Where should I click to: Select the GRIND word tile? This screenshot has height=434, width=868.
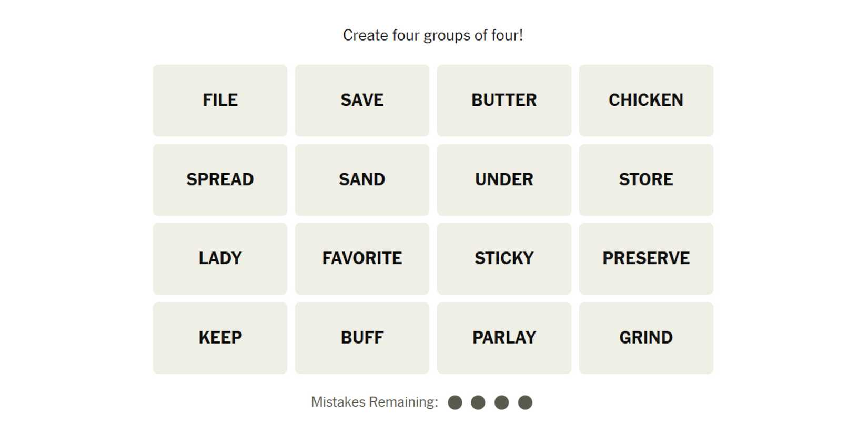point(646,338)
